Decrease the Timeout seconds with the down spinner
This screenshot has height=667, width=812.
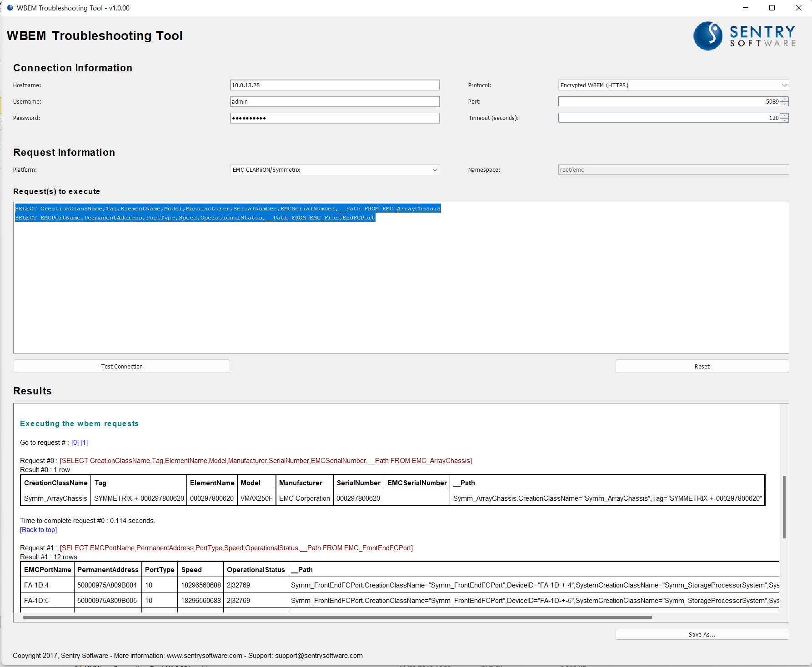[784, 120]
